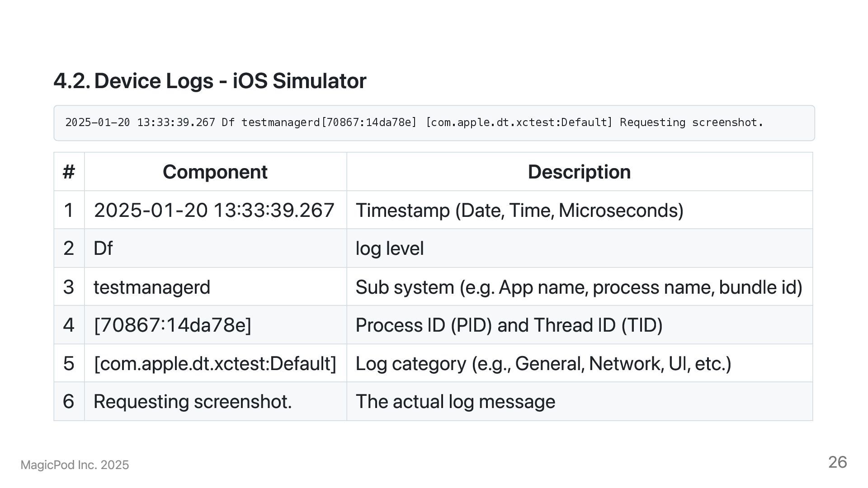The image size is (868, 488).
Task: Select the testmanagerd cell
Action: 152,287
